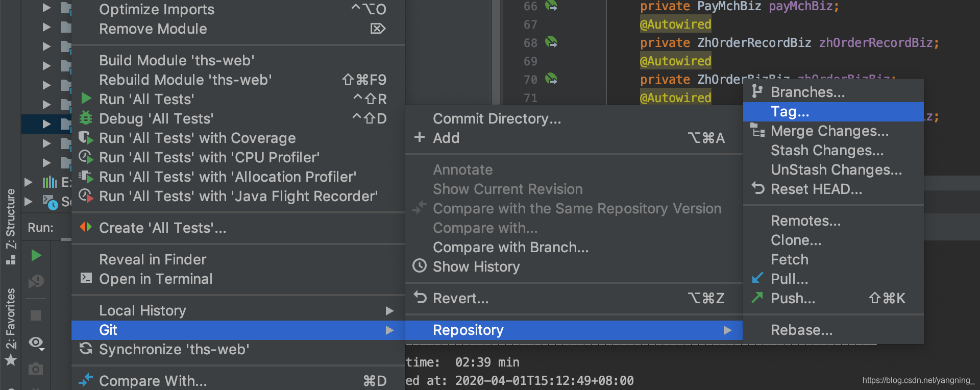The height and width of the screenshot is (390, 980).
Task: Choose Stash Changes... from the menu
Action: pyautogui.click(x=833, y=150)
